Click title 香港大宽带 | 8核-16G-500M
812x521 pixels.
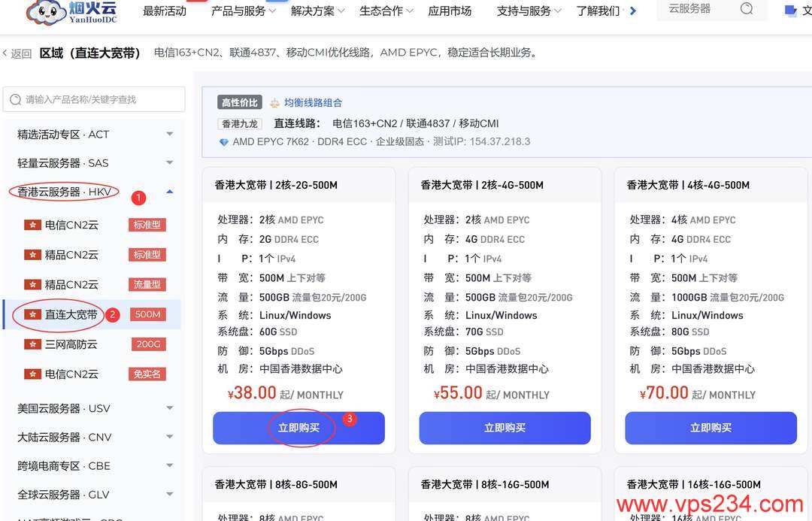click(485, 485)
